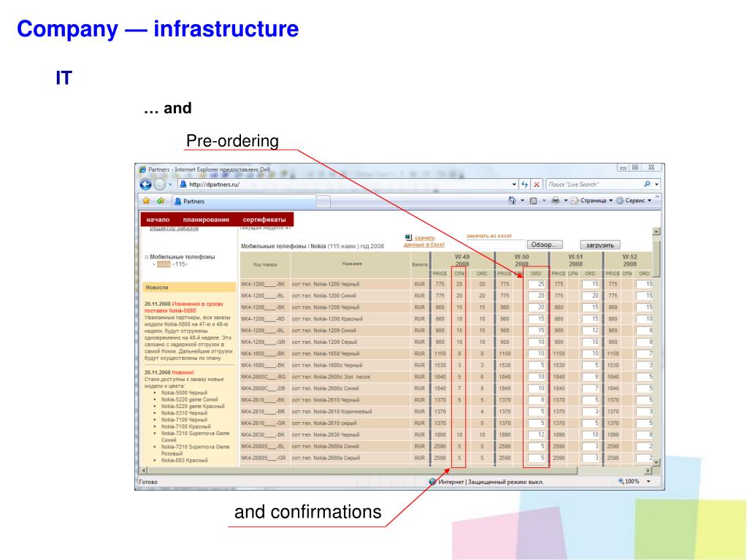Open the планирование site menu item
Screen dimensions: 747x560
click(x=206, y=220)
